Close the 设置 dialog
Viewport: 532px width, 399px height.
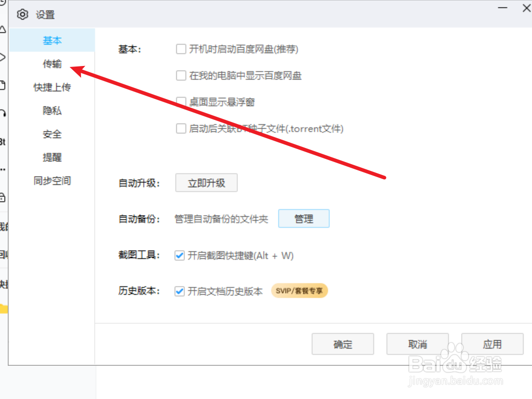pyautogui.click(x=527, y=8)
